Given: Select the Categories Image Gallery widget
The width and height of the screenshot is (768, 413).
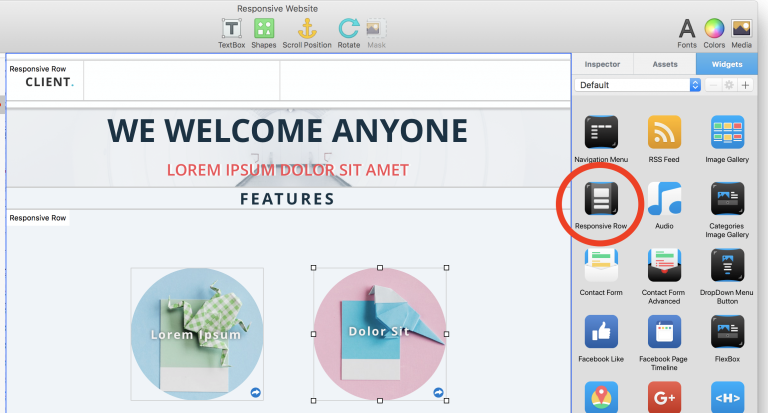Looking at the screenshot, I should click(727, 198).
